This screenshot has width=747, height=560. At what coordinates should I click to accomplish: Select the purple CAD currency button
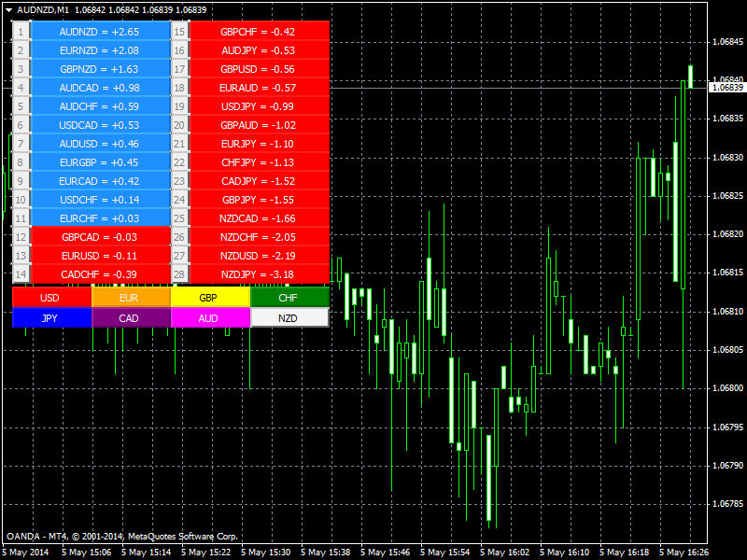point(130,318)
